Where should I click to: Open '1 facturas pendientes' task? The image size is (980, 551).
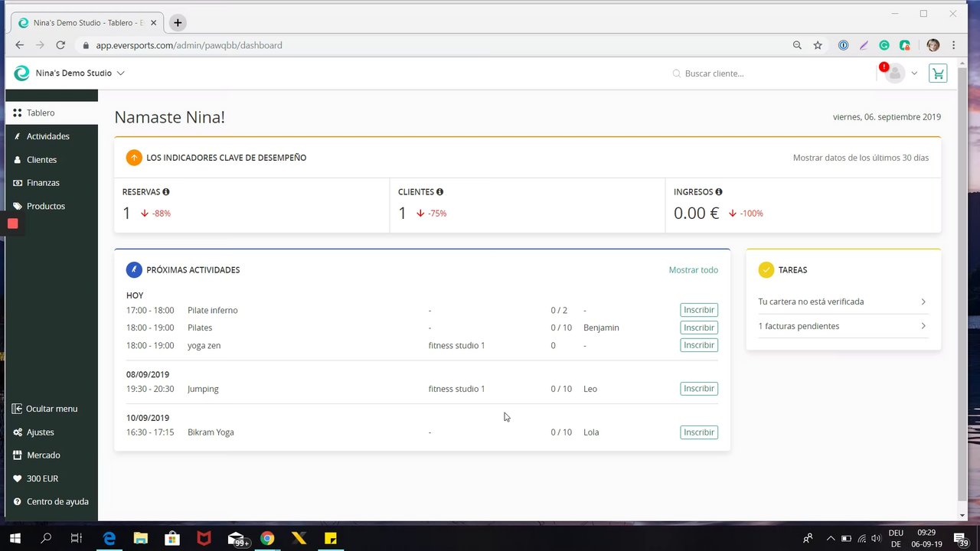click(x=843, y=326)
